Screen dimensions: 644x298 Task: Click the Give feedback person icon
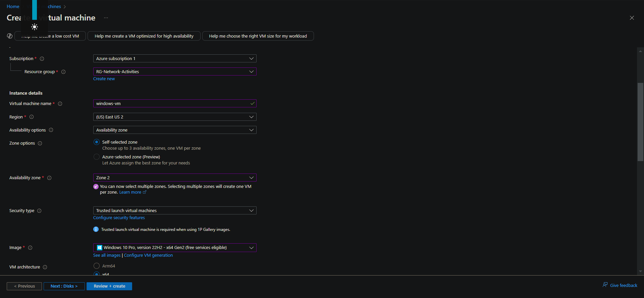(x=605, y=285)
